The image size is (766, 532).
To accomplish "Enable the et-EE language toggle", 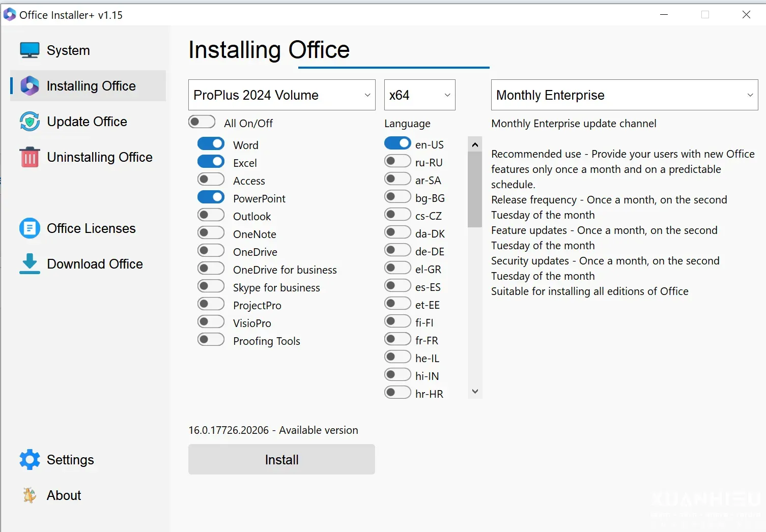I will point(398,304).
